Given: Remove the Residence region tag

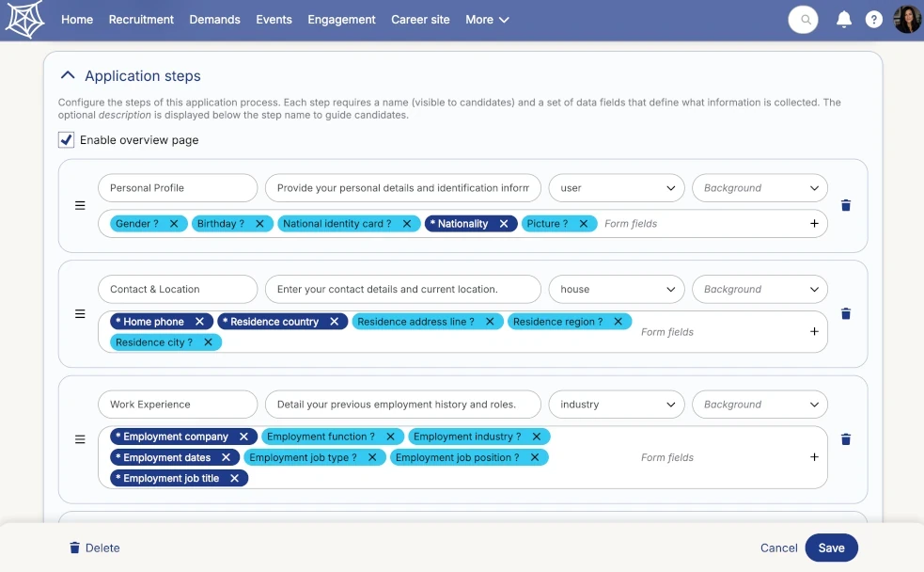Looking at the screenshot, I should coord(618,322).
